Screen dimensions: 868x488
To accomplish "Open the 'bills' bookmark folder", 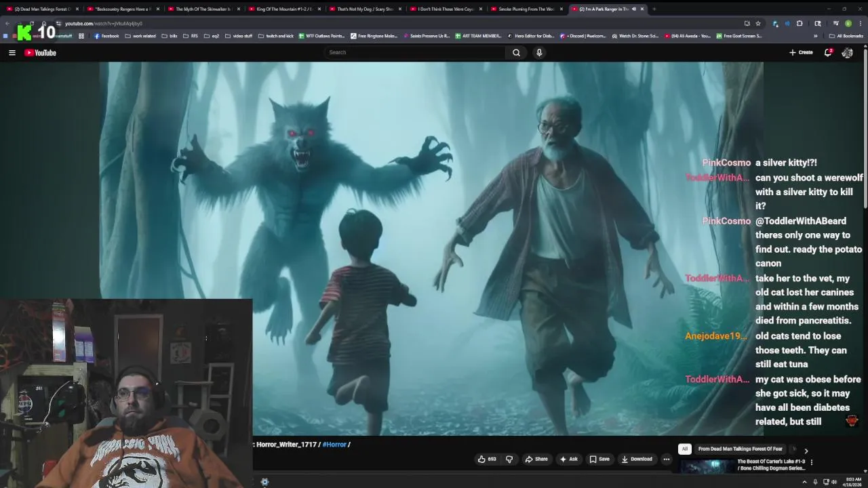I will point(169,36).
